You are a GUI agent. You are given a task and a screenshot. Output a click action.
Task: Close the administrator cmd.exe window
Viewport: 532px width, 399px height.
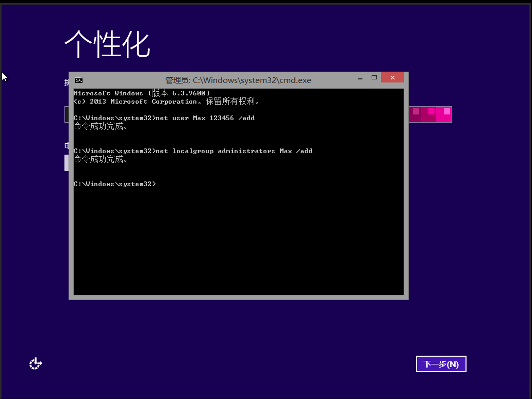(x=392, y=78)
